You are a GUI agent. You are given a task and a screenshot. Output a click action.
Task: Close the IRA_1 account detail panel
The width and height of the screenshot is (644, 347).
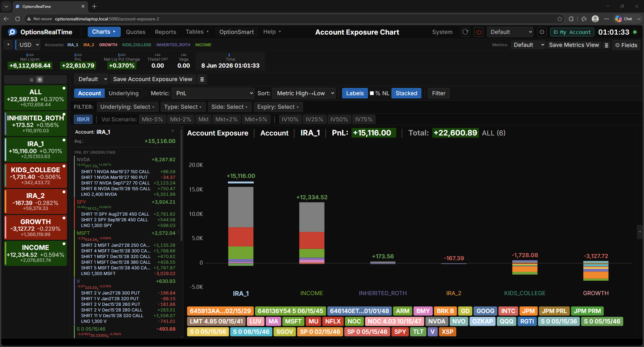point(172,131)
